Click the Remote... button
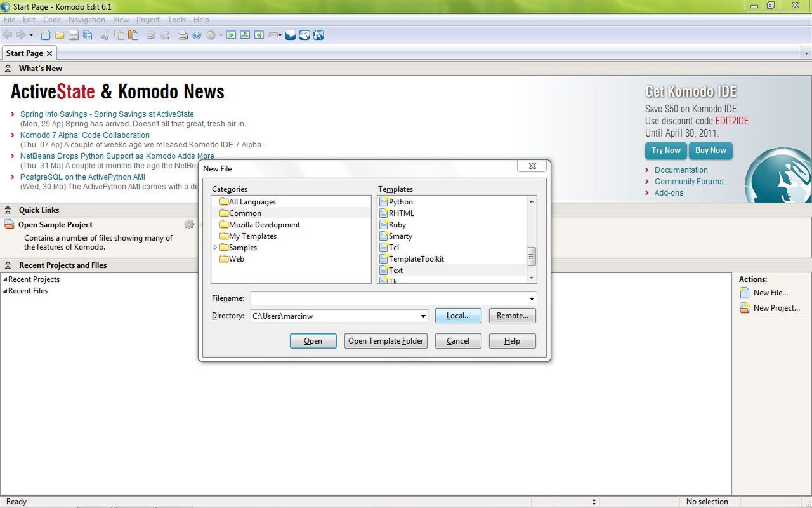The height and width of the screenshot is (508, 812). point(513,316)
